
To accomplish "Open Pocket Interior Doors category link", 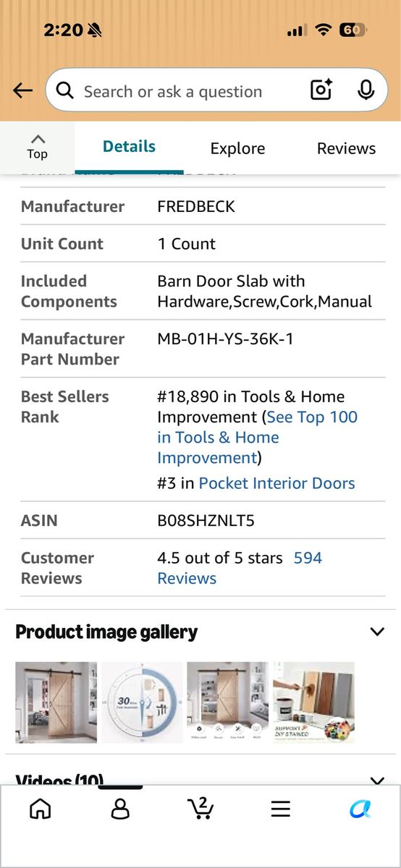I will [x=277, y=483].
